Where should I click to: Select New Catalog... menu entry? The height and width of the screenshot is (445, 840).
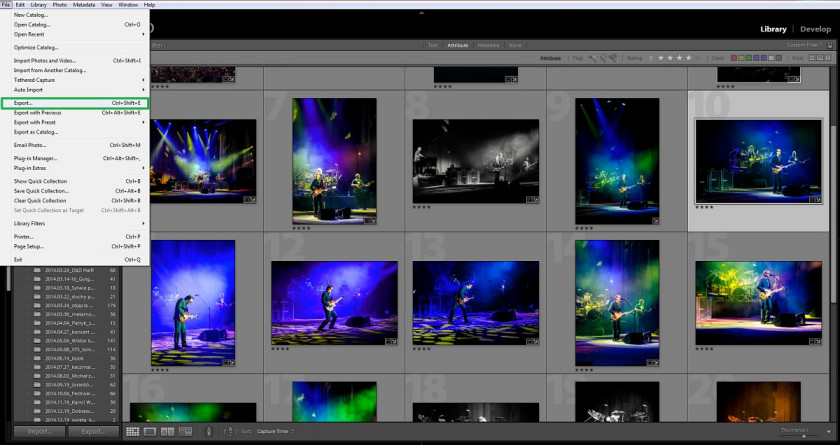(x=74, y=15)
